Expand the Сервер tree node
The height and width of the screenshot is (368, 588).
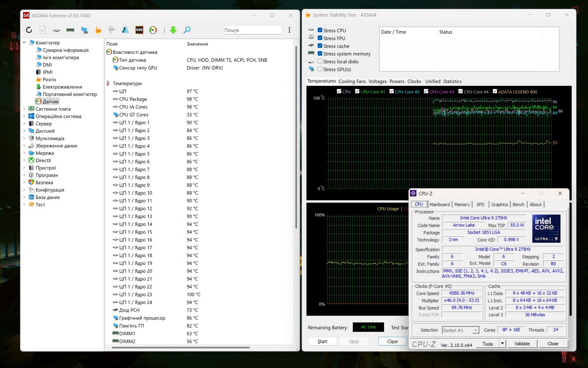coord(24,124)
